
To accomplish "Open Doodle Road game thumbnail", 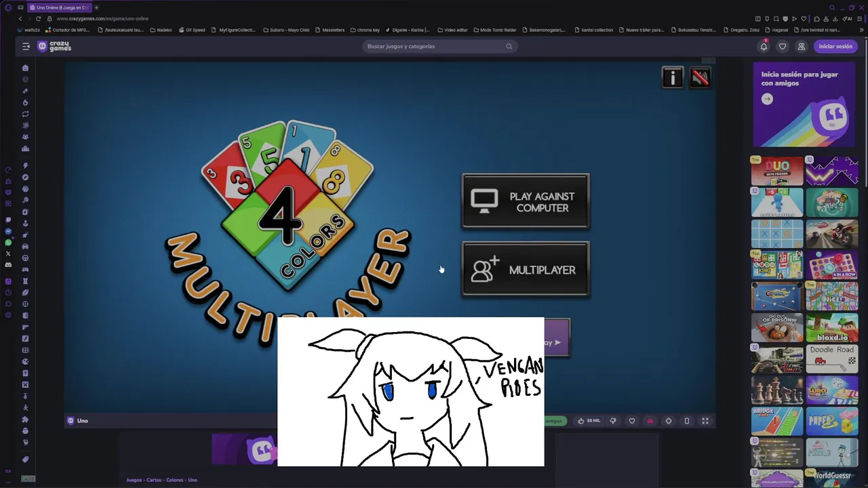I will click(x=832, y=359).
